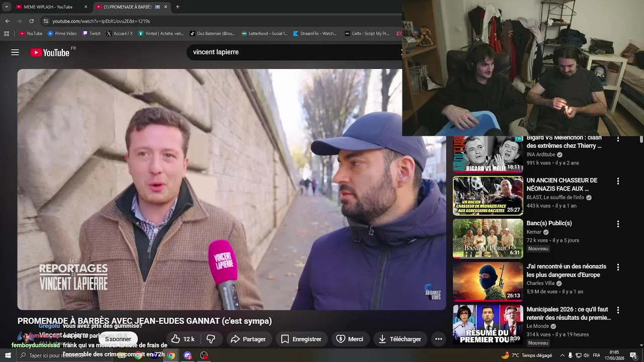Image resolution: width=644 pixels, height=362 pixels.
Task: Go back in browser history
Action: click(7, 21)
